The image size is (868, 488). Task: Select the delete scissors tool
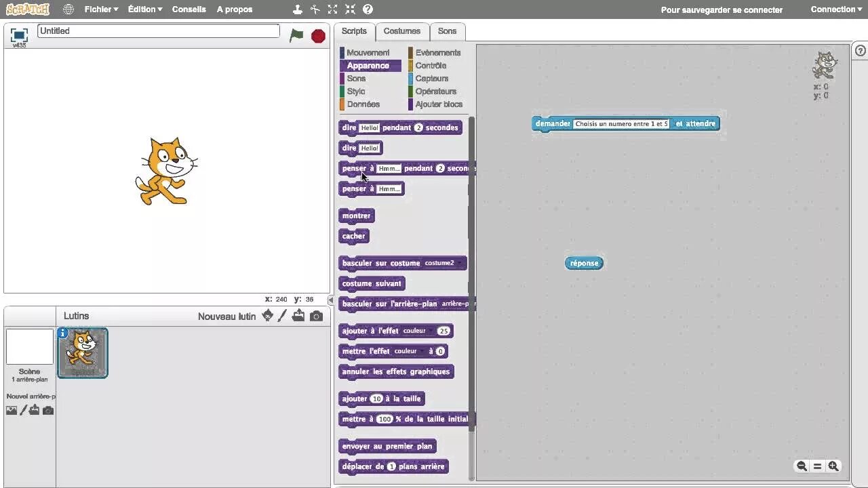(315, 9)
